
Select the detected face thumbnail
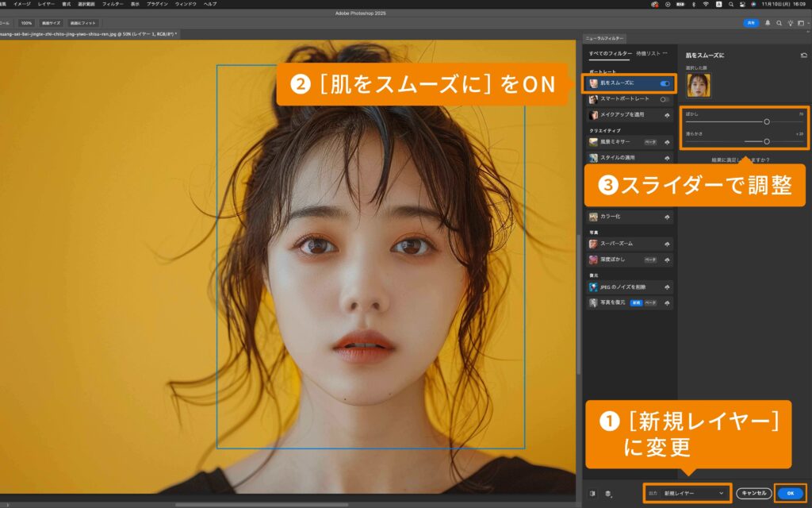[x=699, y=85]
